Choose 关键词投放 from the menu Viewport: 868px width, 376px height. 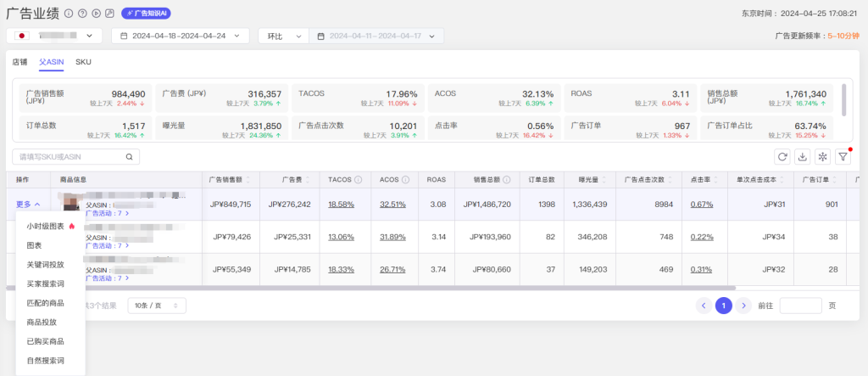tap(50, 265)
